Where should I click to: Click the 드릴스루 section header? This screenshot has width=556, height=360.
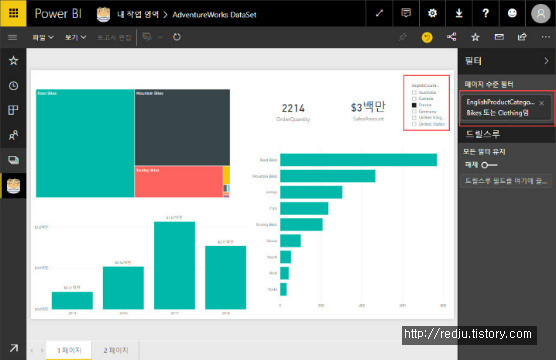point(483,134)
